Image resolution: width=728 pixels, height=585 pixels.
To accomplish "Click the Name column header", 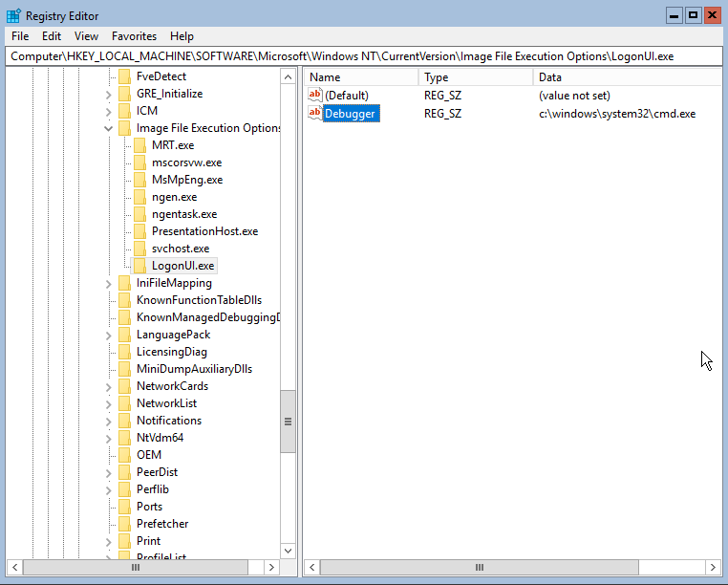I will tap(361, 77).
